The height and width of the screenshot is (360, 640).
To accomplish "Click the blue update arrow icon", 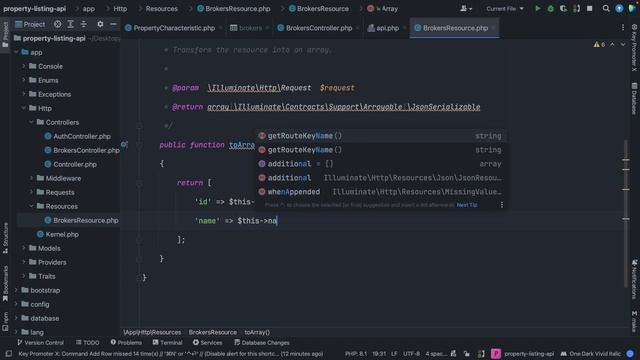I will coord(619,9).
